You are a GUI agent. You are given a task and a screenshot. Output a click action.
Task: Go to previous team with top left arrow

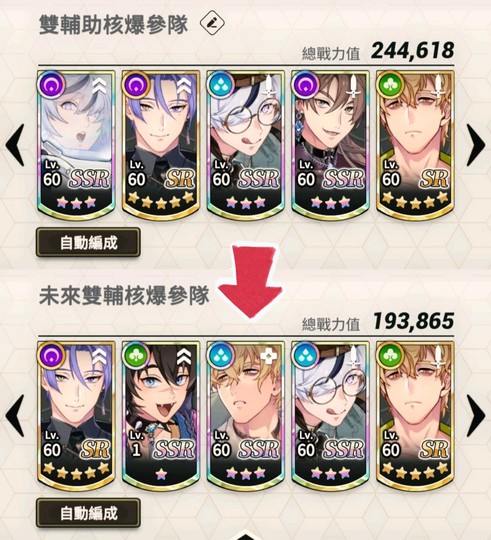click(x=15, y=145)
